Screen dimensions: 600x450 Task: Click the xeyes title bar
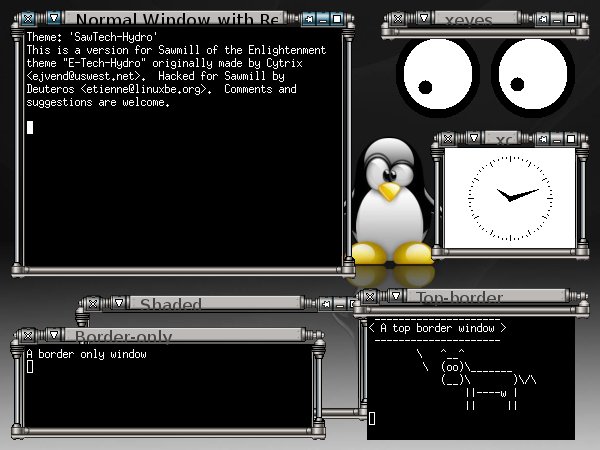[476, 18]
